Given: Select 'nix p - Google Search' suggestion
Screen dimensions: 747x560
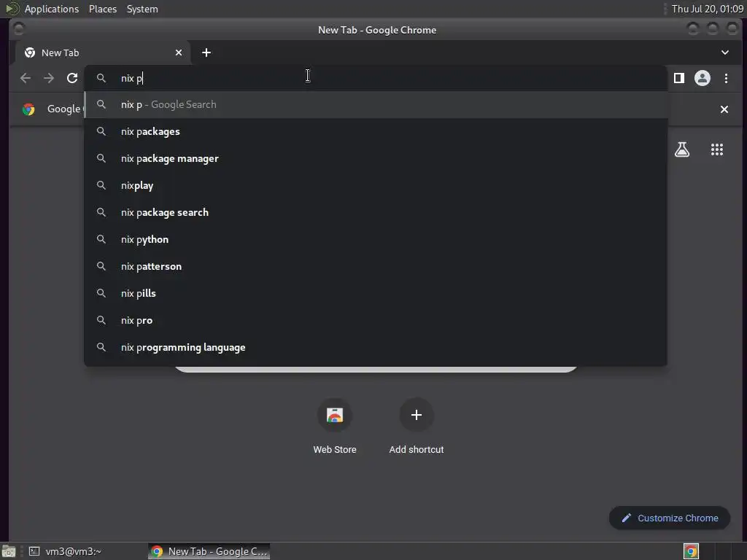Looking at the screenshot, I should (x=376, y=105).
